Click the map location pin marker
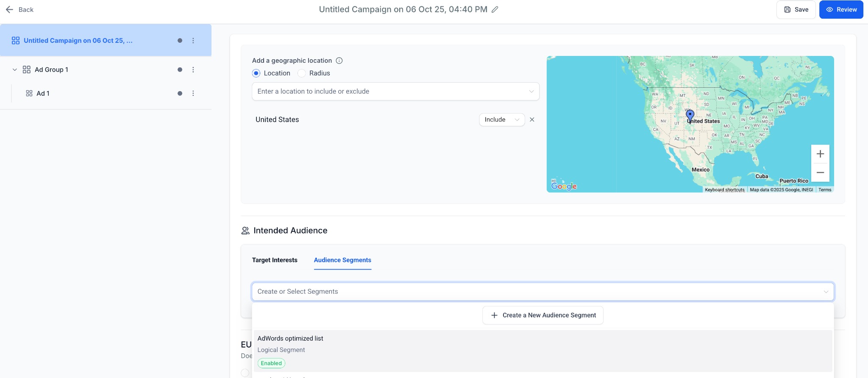The image size is (868, 378). click(x=690, y=116)
